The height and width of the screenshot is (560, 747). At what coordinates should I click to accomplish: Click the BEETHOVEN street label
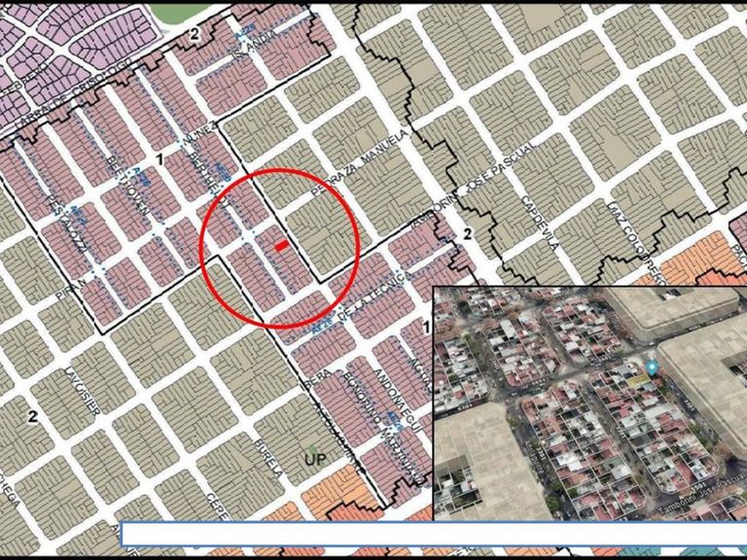[x=128, y=186]
